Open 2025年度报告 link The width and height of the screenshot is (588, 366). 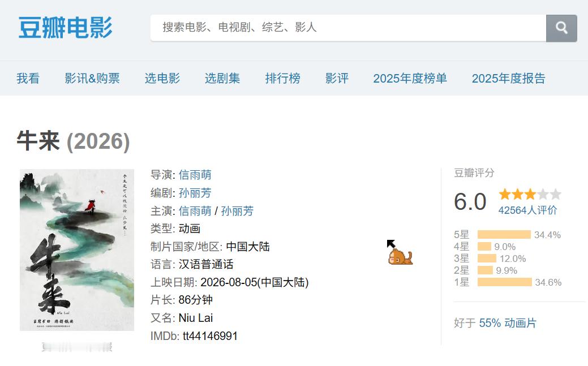[x=509, y=79]
